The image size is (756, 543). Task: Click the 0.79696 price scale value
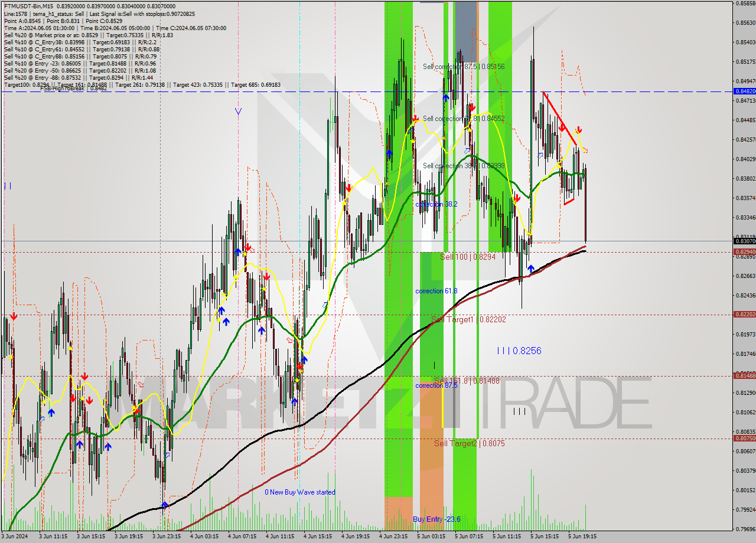(x=745, y=529)
